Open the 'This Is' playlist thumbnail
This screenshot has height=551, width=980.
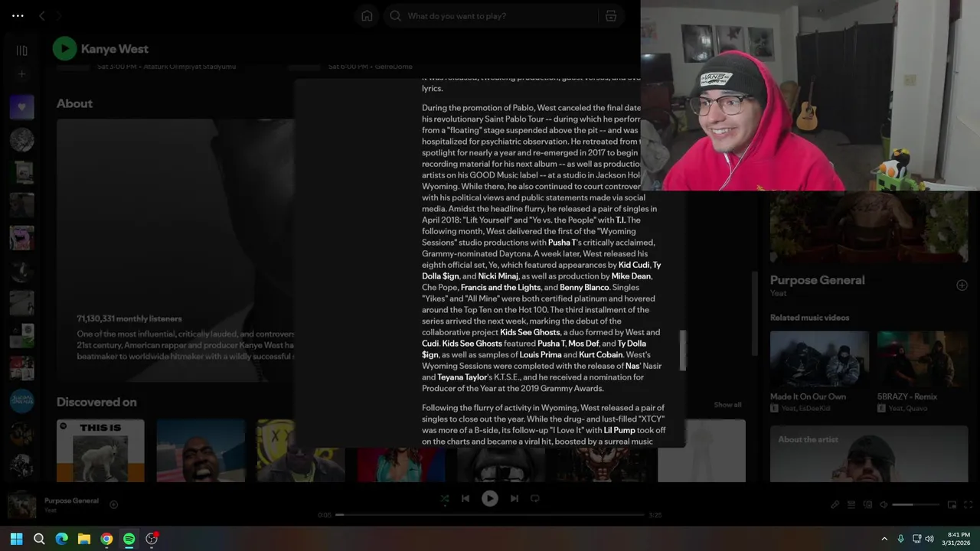pyautogui.click(x=100, y=451)
